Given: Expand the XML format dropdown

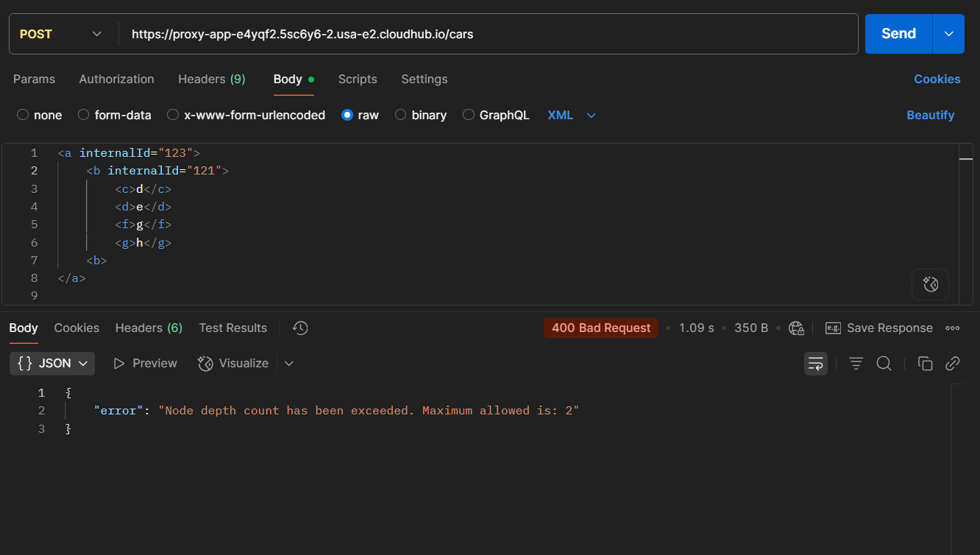Looking at the screenshot, I should (x=572, y=115).
